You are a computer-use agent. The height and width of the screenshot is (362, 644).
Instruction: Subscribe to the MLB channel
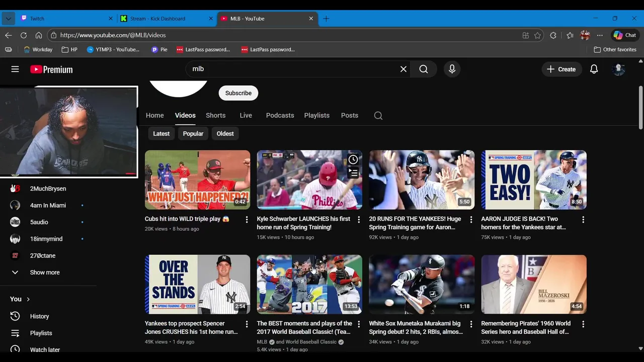[238, 93]
